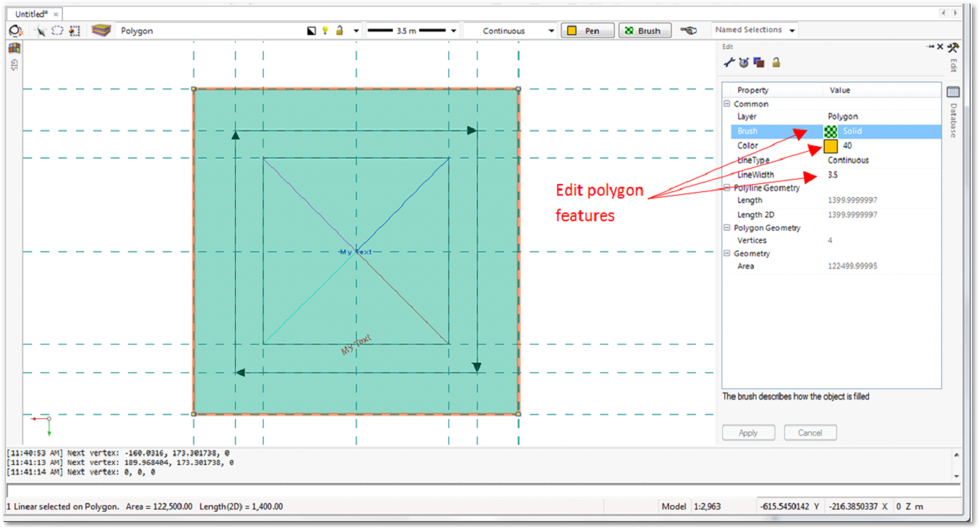Click the LineType value Continuous
The width and height of the screenshot is (980, 530).
click(x=848, y=160)
